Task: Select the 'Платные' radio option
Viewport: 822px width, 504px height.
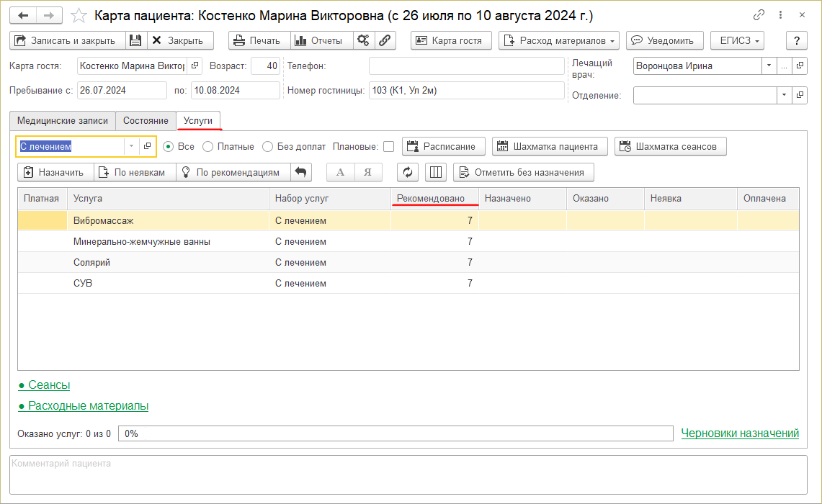Action: point(208,146)
